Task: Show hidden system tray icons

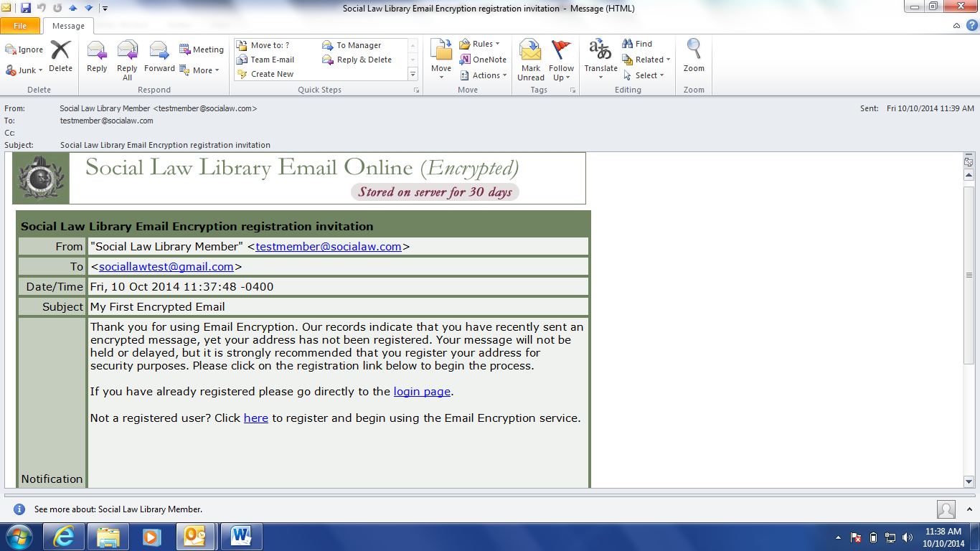Action: pos(839,537)
